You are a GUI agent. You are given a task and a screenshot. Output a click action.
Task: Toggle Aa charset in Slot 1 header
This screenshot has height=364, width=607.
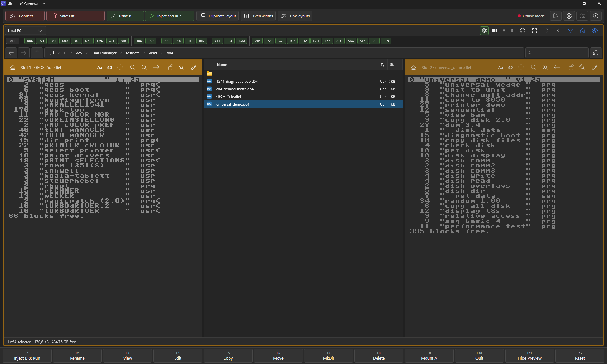click(x=100, y=67)
